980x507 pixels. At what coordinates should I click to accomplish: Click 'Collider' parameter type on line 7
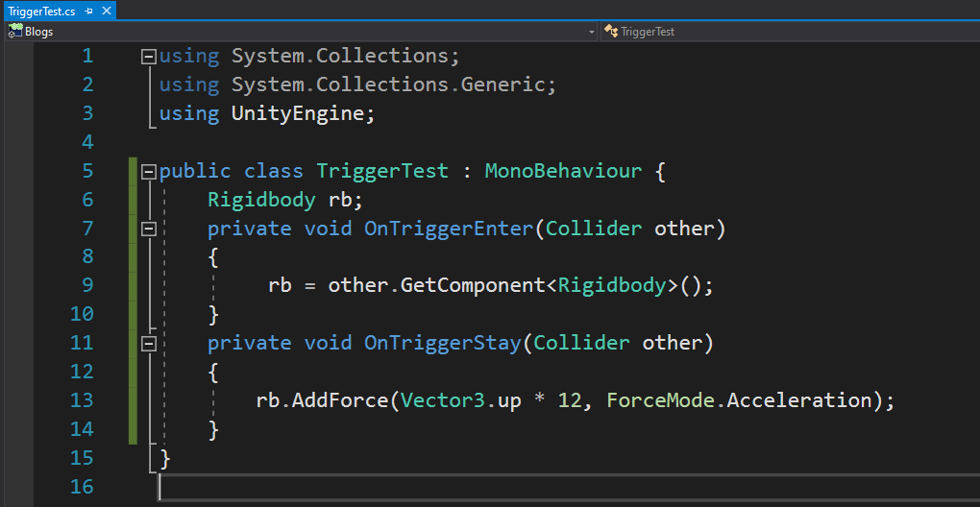[x=594, y=229]
